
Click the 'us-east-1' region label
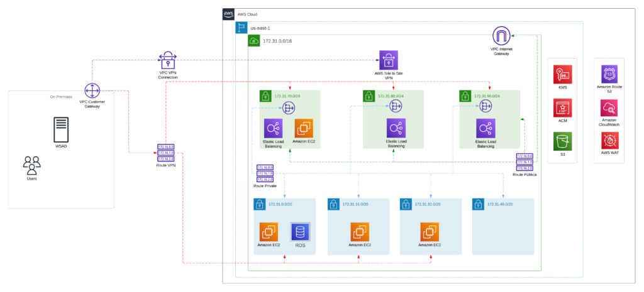(260, 28)
